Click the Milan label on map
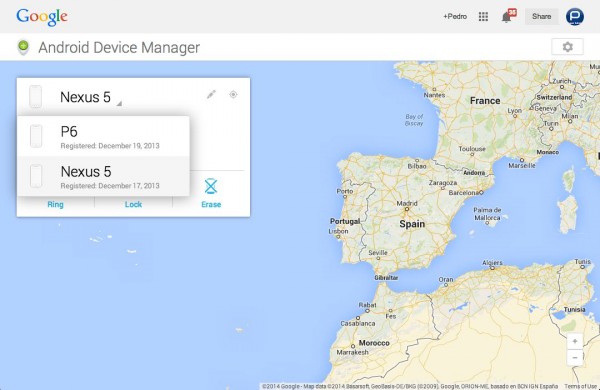This screenshot has height=390, width=600. [570, 116]
